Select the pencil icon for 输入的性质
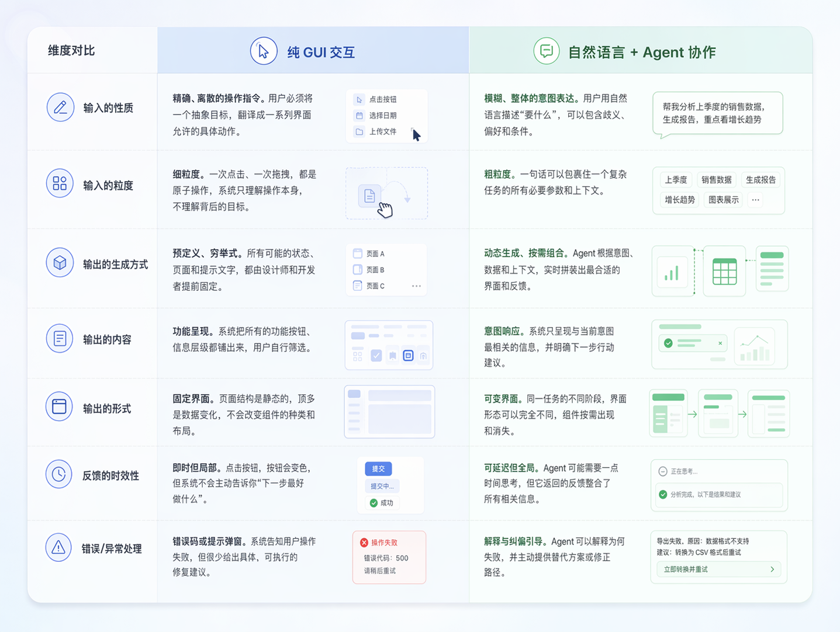Viewport: 840px width, 632px height. [x=60, y=107]
